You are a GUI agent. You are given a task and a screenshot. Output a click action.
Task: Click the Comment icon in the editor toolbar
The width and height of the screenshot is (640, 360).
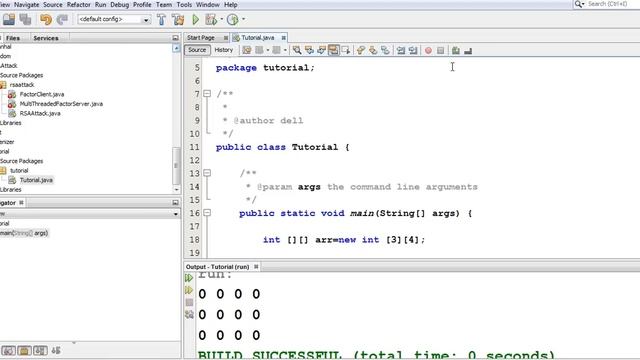[x=456, y=50]
